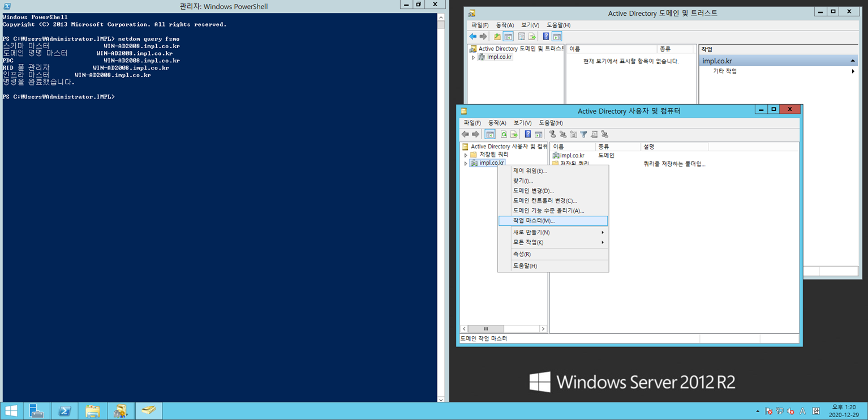868x420 pixels.
Task: Click add to group icon in Users and Computers toolbar
Action: pos(605,134)
